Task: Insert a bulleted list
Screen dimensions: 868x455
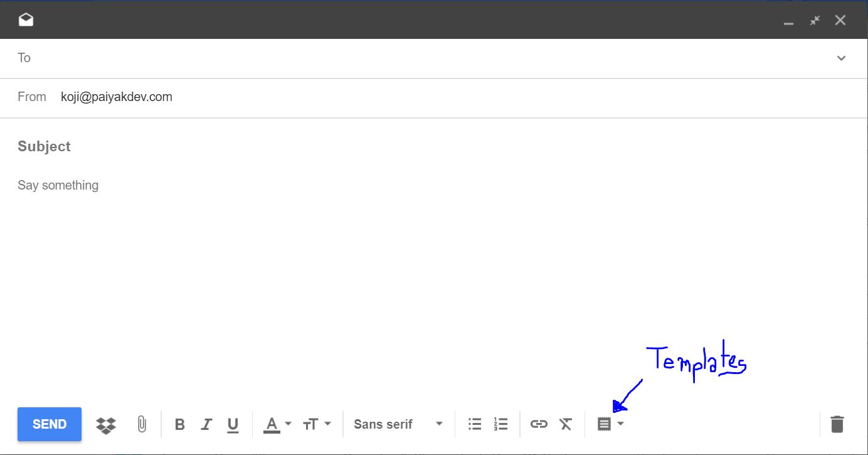Action: pos(475,424)
